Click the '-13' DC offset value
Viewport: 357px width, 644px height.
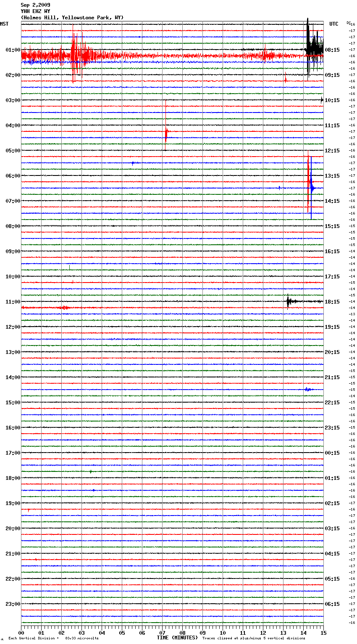pos(352,314)
